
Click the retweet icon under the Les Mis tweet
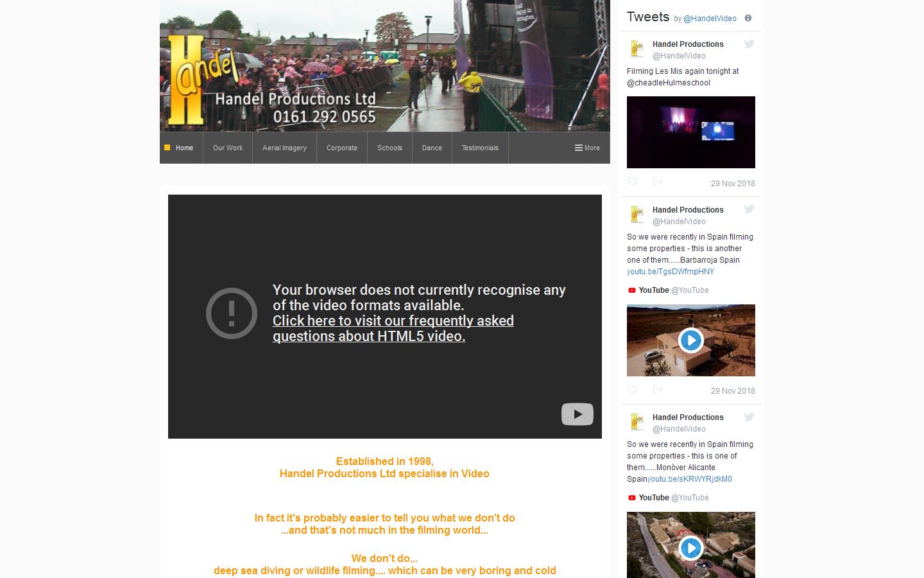pos(657,182)
